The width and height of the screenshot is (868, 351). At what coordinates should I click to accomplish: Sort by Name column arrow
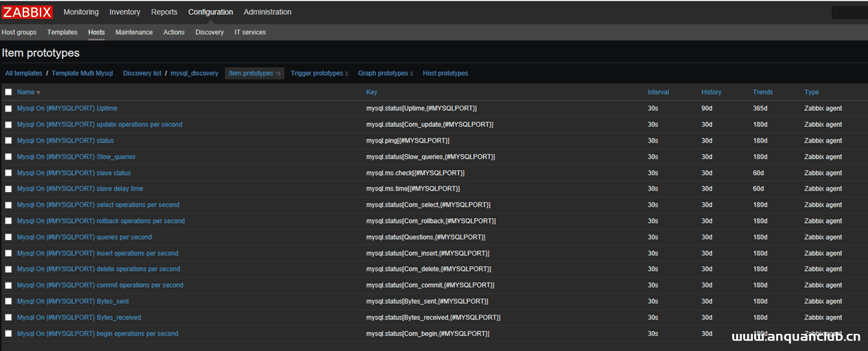click(38, 93)
